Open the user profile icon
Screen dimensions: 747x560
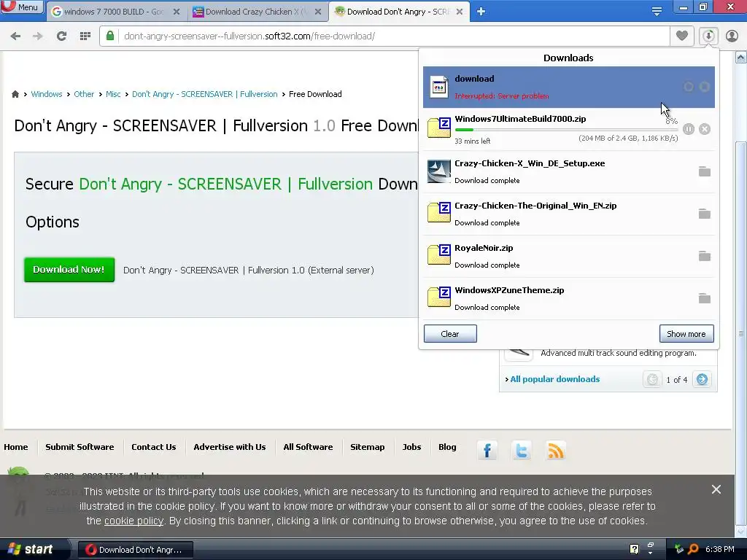point(732,36)
